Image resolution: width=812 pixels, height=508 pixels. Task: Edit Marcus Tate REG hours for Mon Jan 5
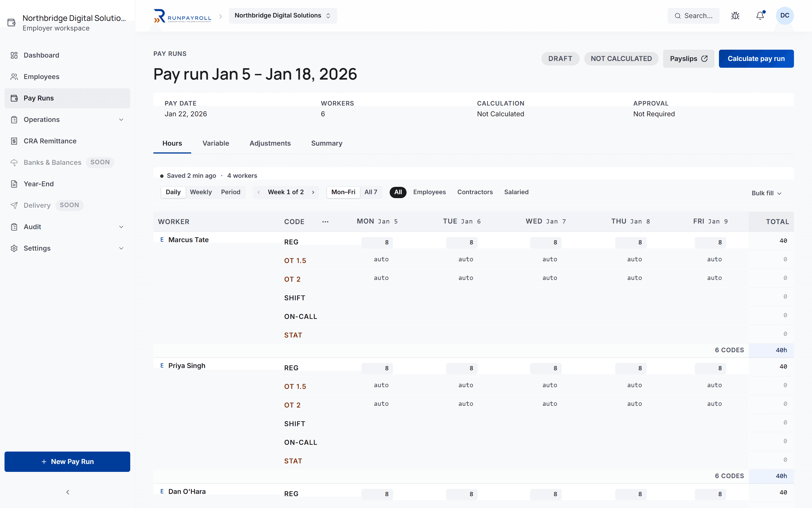377,243
